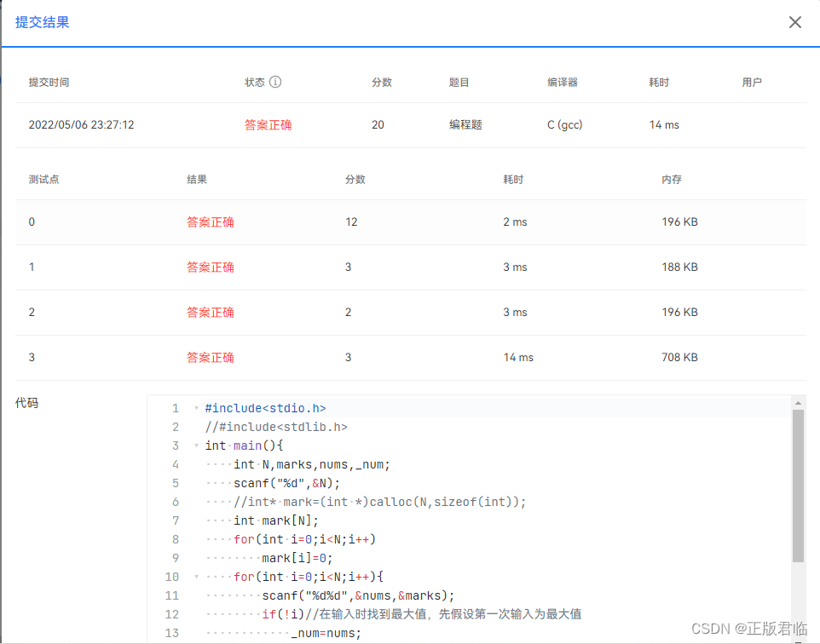Click the 188 KB memory value
Screen dimensions: 820x644
(679, 267)
